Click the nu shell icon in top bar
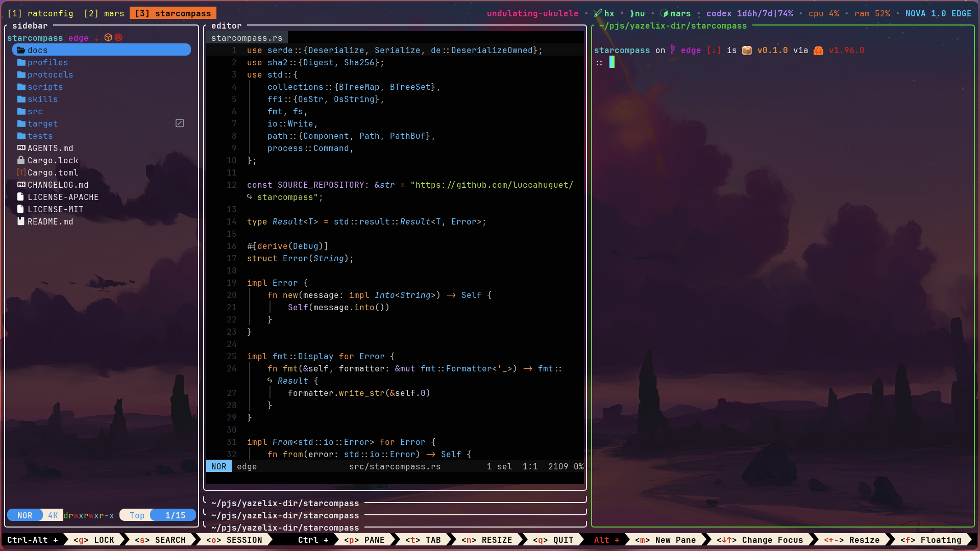Image resolution: width=980 pixels, height=551 pixels. click(x=632, y=14)
